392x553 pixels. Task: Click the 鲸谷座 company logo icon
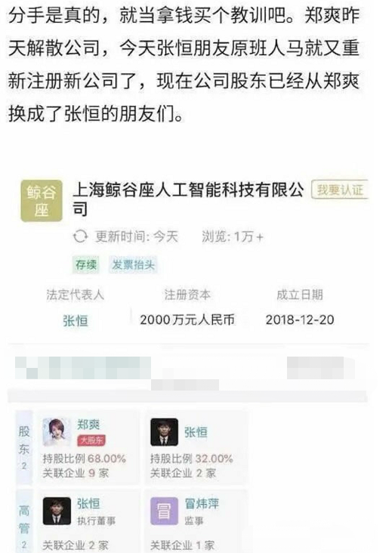42,201
